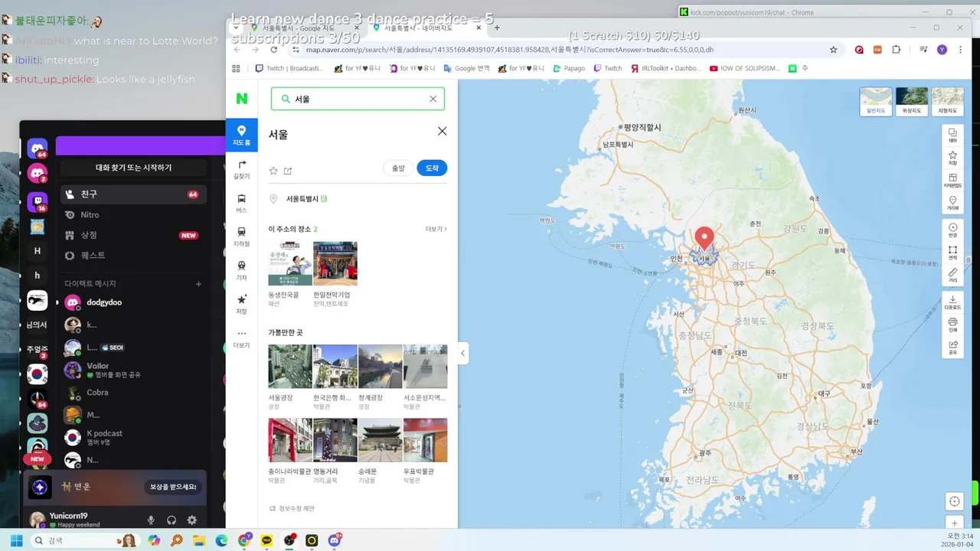The image size is (980, 551).
Task: Open IRLToolkit Dashboard bookmark
Action: [666, 68]
